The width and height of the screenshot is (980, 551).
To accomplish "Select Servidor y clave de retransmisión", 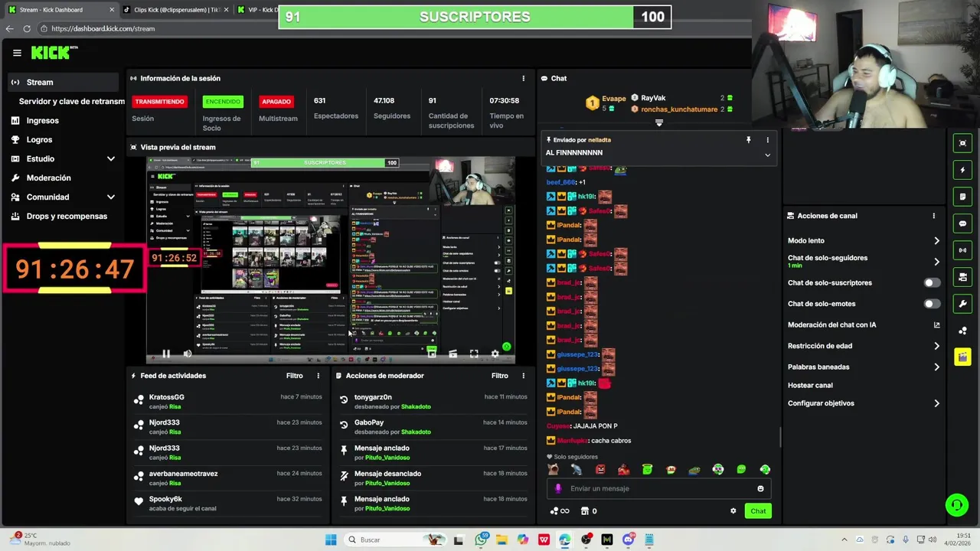I will [x=71, y=101].
